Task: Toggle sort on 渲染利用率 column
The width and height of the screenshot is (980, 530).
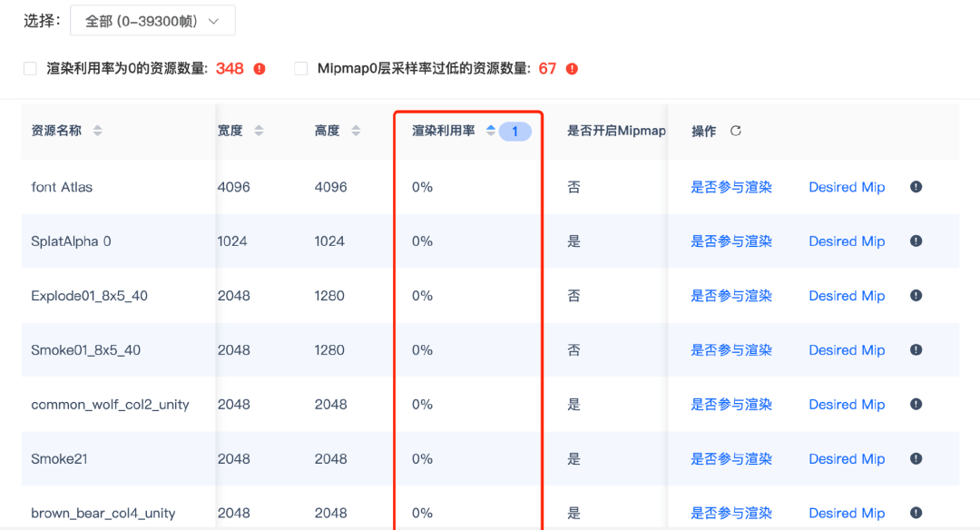Action: coord(491,130)
